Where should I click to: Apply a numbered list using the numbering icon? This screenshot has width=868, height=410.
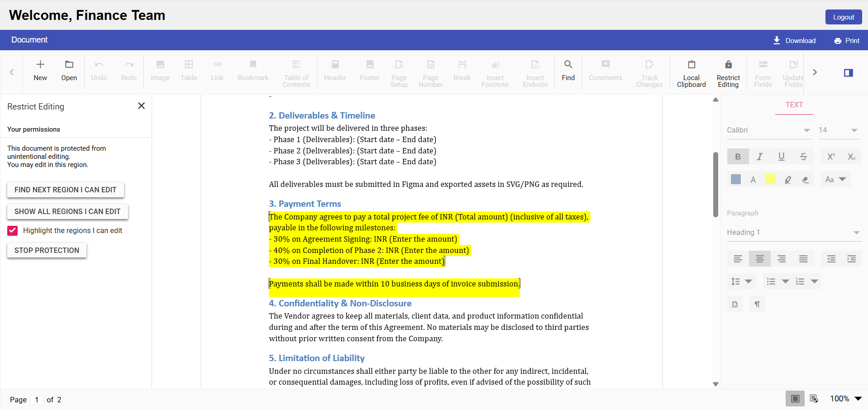click(800, 281)
